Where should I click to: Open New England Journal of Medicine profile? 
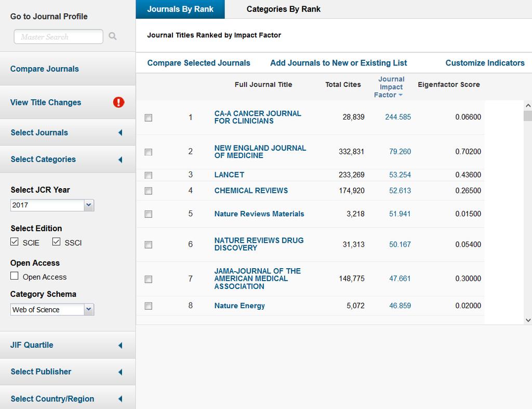coord(260,152)
